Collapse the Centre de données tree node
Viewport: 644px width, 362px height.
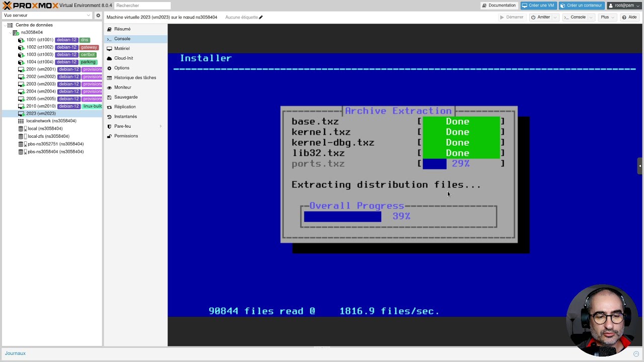click(4, 25)
